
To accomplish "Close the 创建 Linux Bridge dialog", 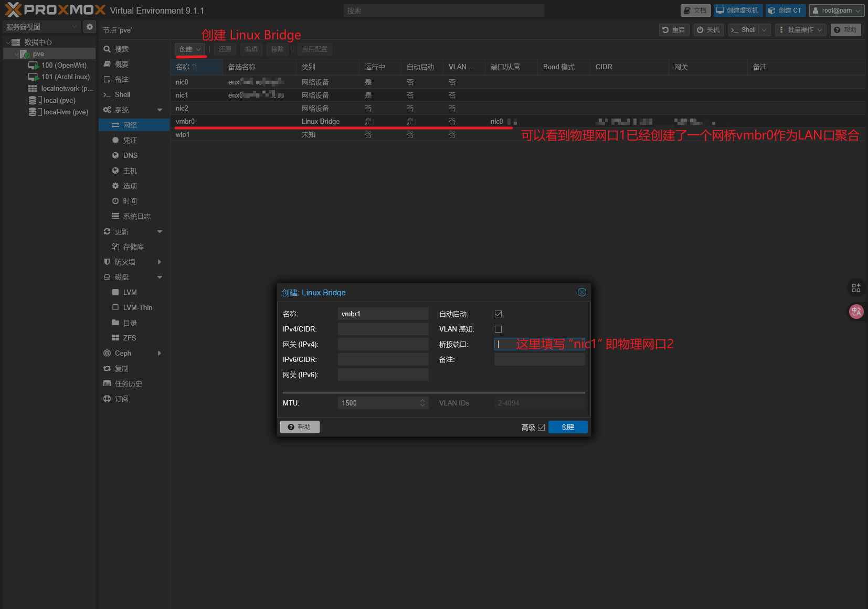I will pyautogui.click(x=582, y=292).
